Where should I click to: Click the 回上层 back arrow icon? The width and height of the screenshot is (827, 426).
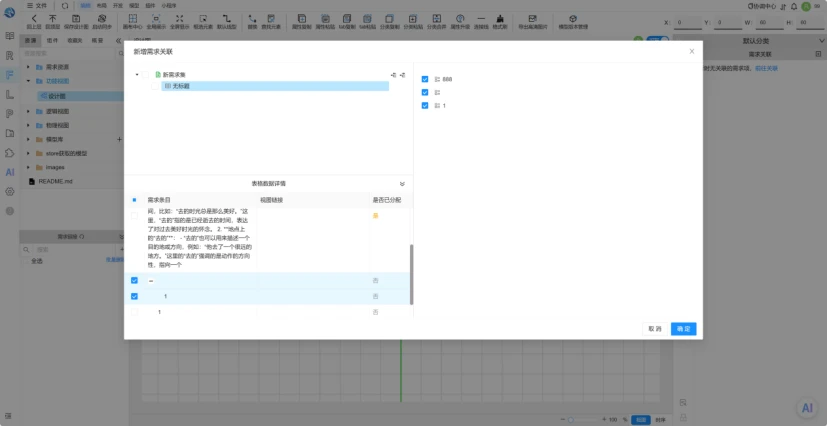[34, 18]
